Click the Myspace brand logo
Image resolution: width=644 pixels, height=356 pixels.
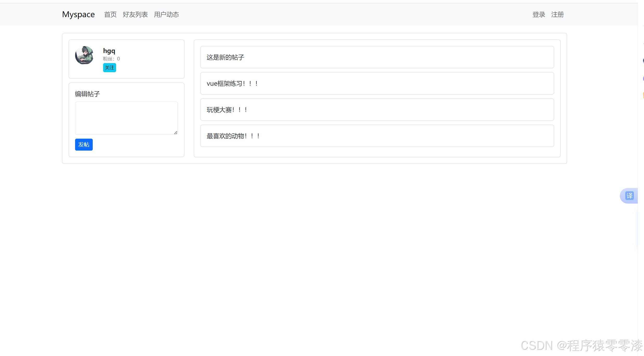click(x=78, y=15)
